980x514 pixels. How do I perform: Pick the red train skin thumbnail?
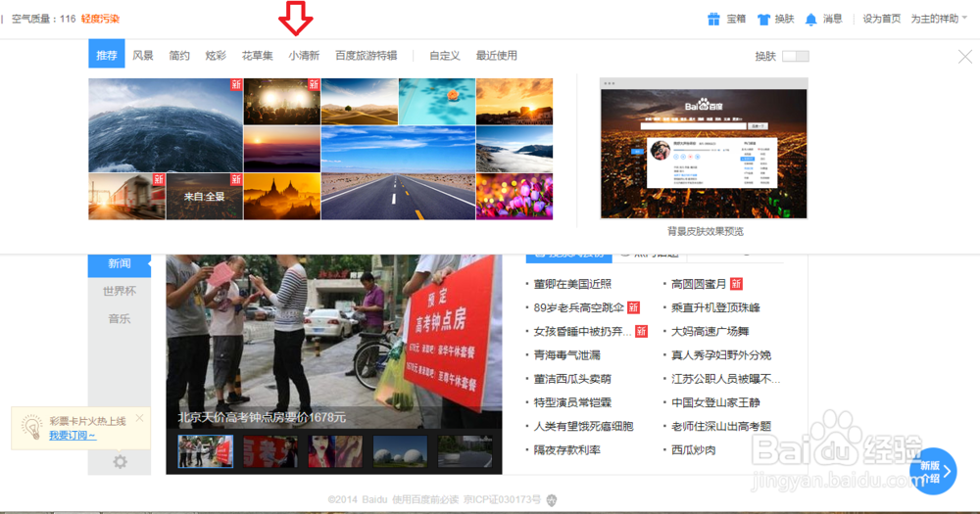tap(126, 196)
